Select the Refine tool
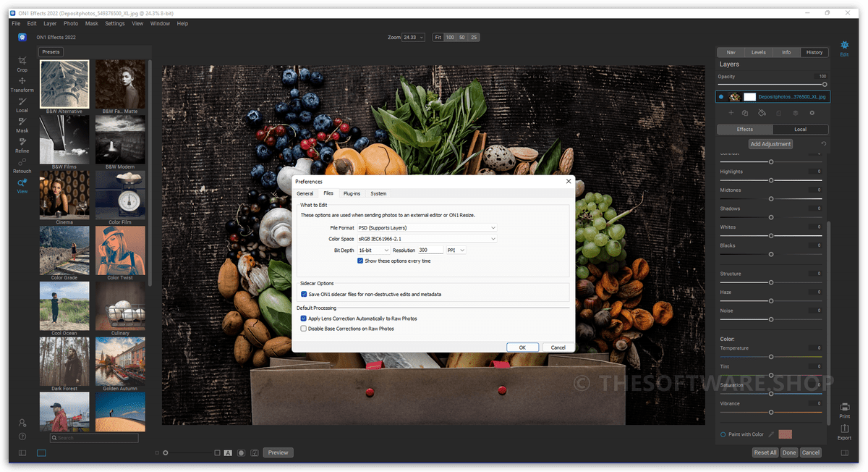The height and width of the screenshot is (472, 868). (22, 145)
